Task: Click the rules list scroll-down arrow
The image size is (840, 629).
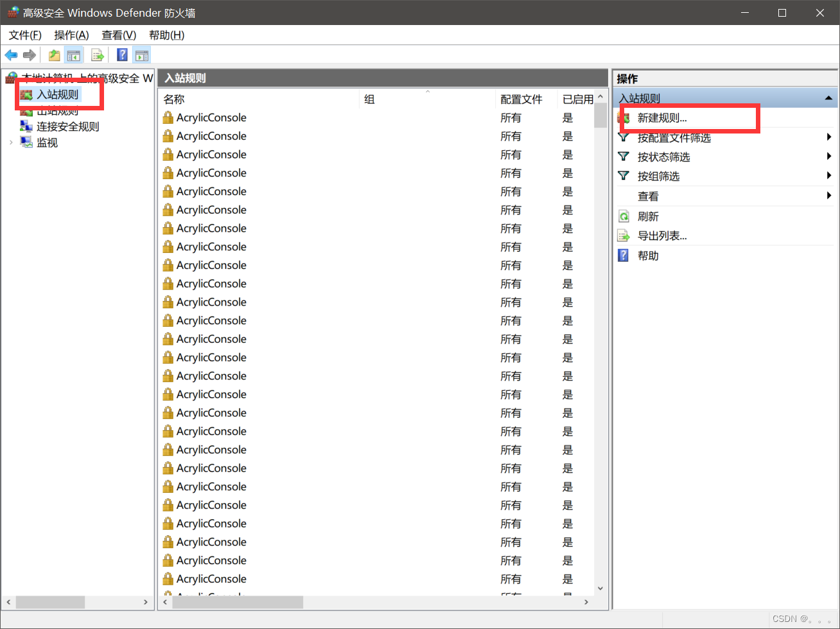Action: pos(600,588)
